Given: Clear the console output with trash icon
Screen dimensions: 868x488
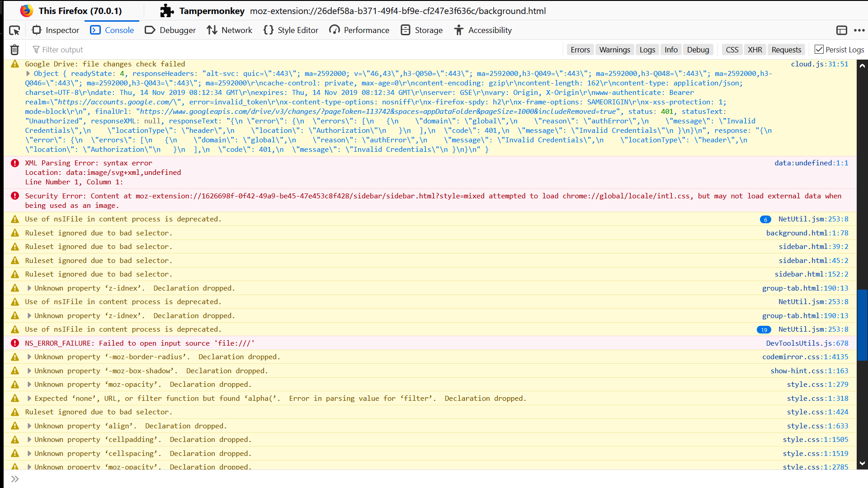Looking at the screenshot, I should 14,50.
